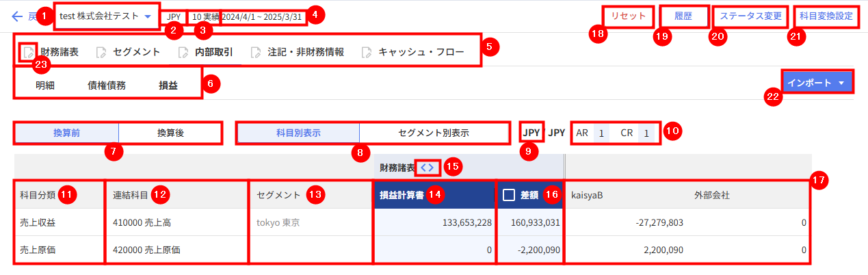Click the ステータス変更 button
868x275 pixels.
pos(749,16)
